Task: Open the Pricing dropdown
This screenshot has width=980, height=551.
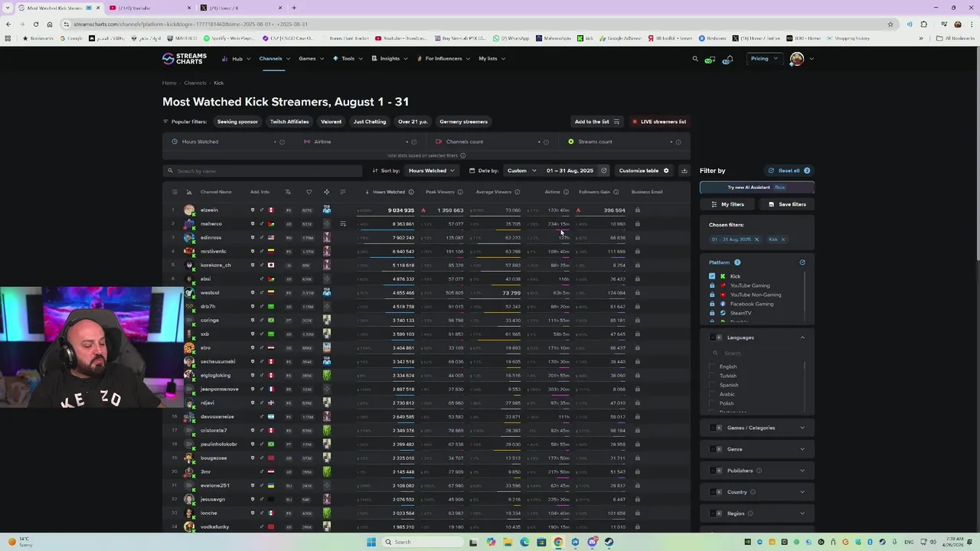Action: pos(764,59)
